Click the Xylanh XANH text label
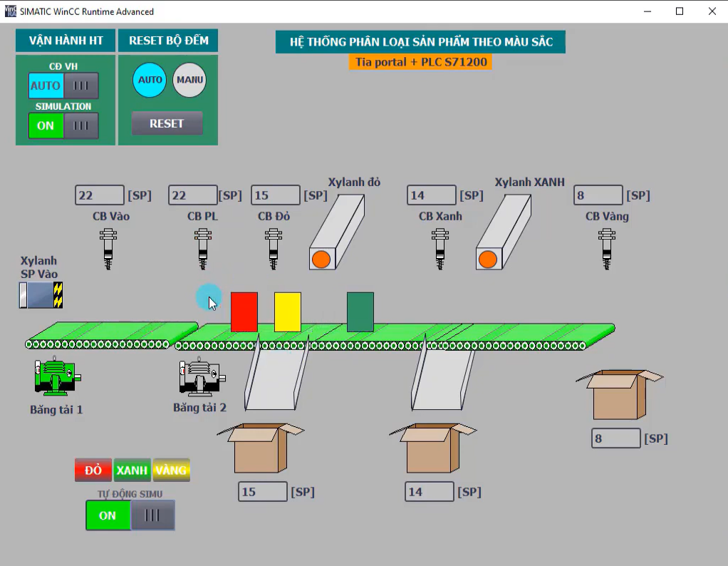Screen dimensions: 728x566 point(530,182)
